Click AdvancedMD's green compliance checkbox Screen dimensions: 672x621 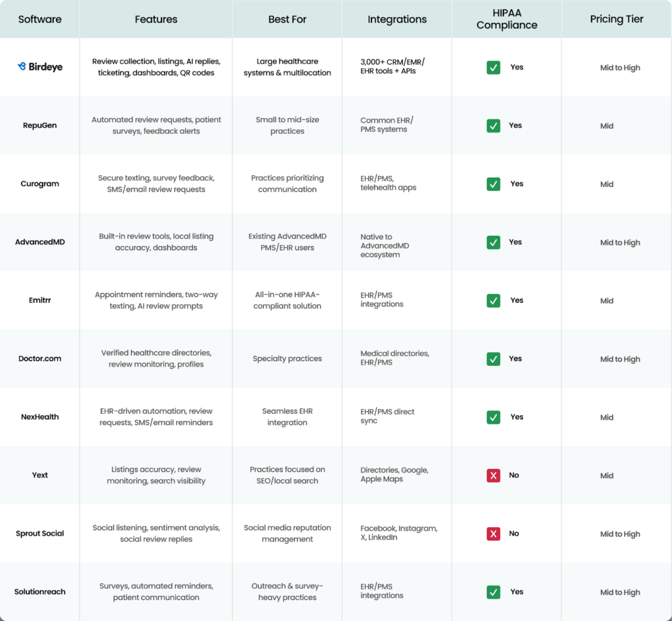pyautogui.click(x=493, y=242)
